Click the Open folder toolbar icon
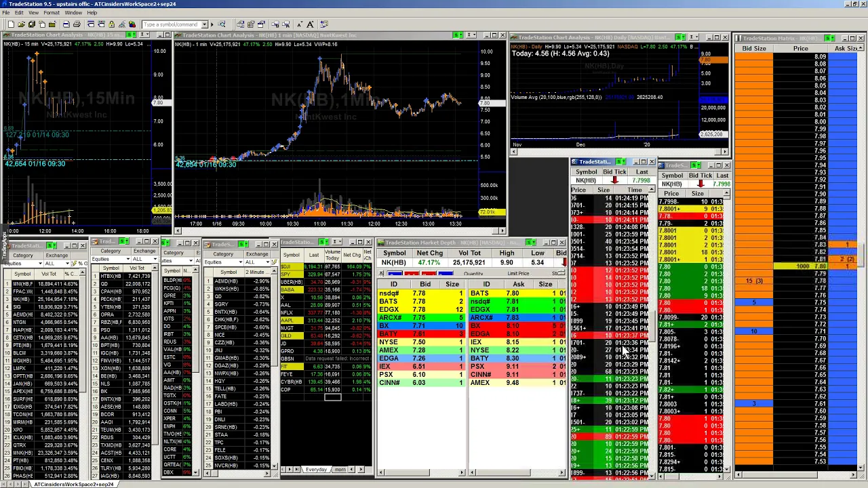This screenshot has width=868, height=488. tap(21, 24)
